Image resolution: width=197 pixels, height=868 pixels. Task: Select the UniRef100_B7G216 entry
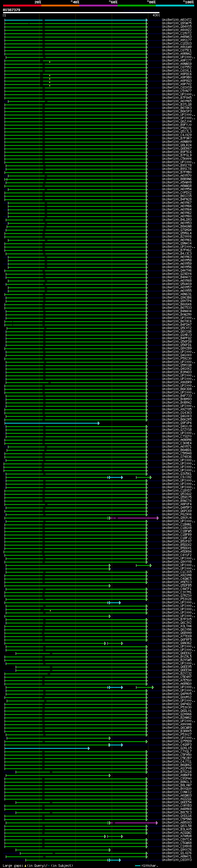pos(177,772)
